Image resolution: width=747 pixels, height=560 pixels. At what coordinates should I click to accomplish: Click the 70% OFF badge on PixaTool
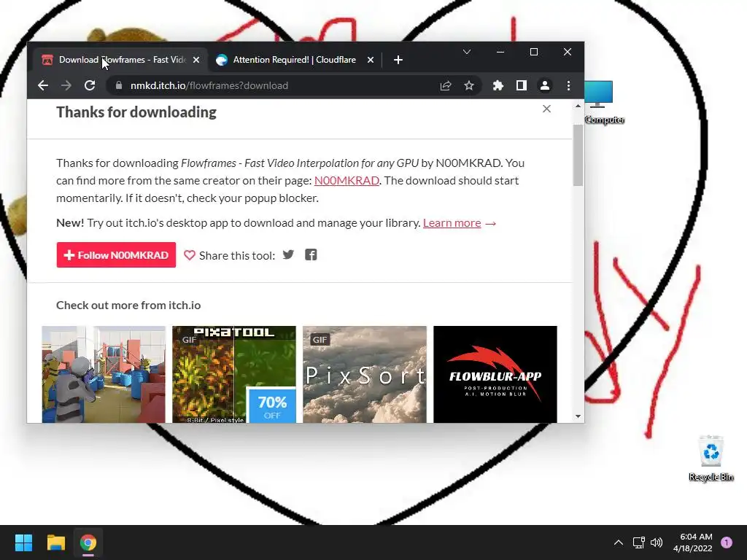(x=271, y=406)
